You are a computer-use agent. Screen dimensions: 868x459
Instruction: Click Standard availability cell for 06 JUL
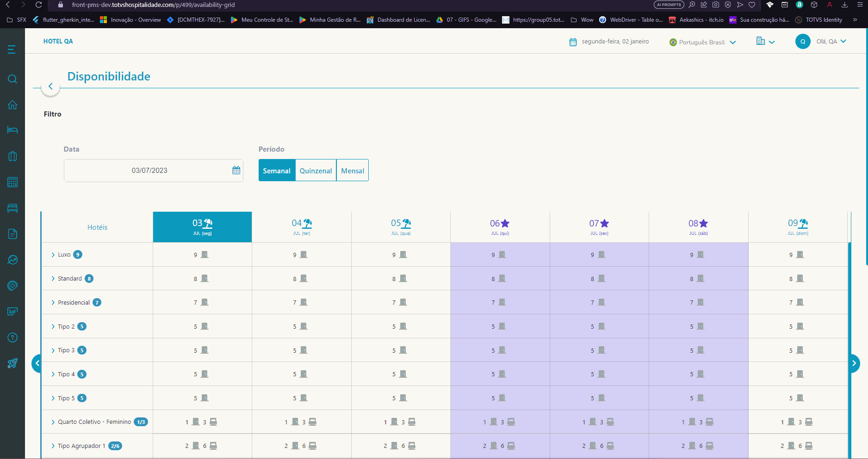500,279
